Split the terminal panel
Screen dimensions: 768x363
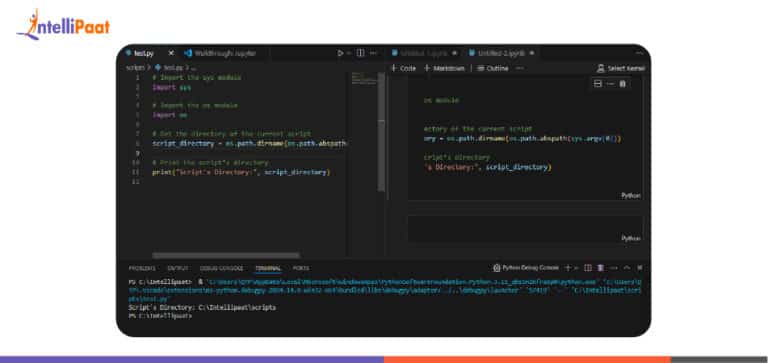pos(588,268)
